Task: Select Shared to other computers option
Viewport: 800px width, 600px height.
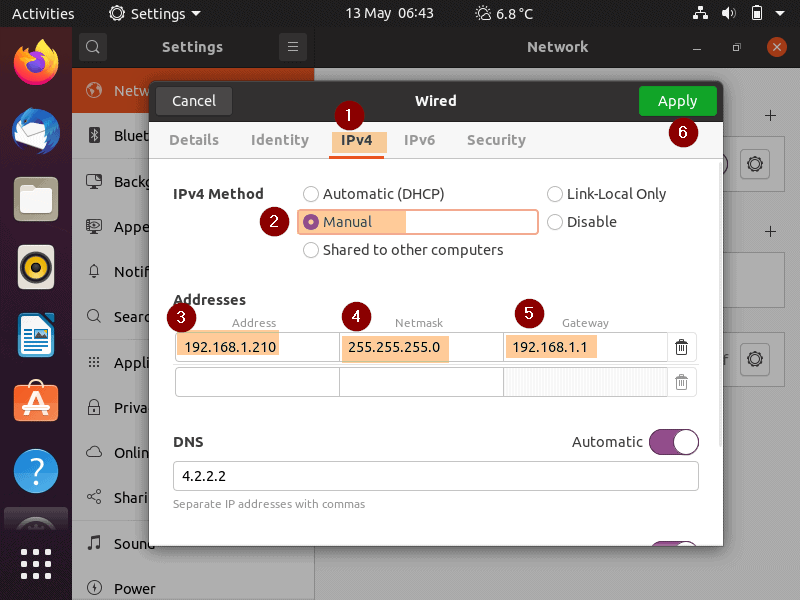Action: [x=403, y=250]
